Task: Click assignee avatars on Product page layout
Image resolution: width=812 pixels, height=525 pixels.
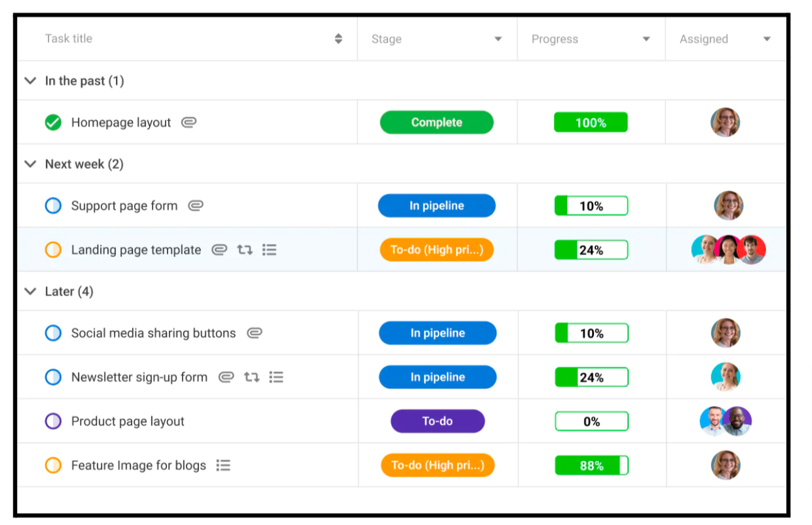Action: point(726,422)
